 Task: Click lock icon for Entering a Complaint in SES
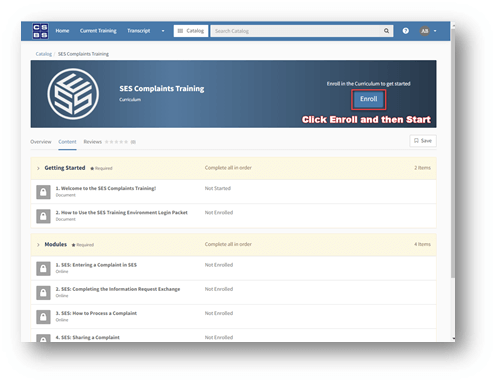(43, 268)
